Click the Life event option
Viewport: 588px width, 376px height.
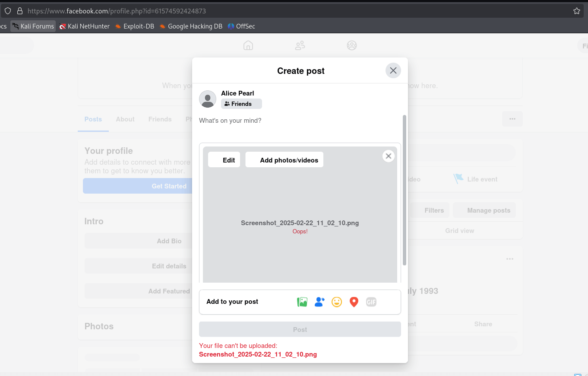pos(475,179)
